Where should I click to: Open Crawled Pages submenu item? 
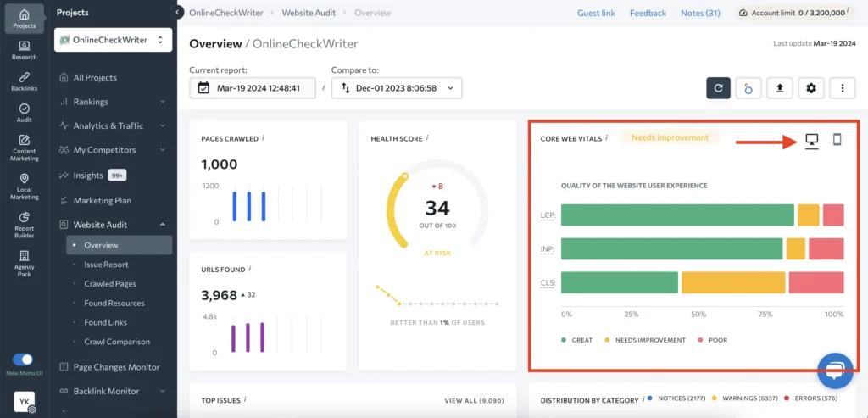coord(109,284)
